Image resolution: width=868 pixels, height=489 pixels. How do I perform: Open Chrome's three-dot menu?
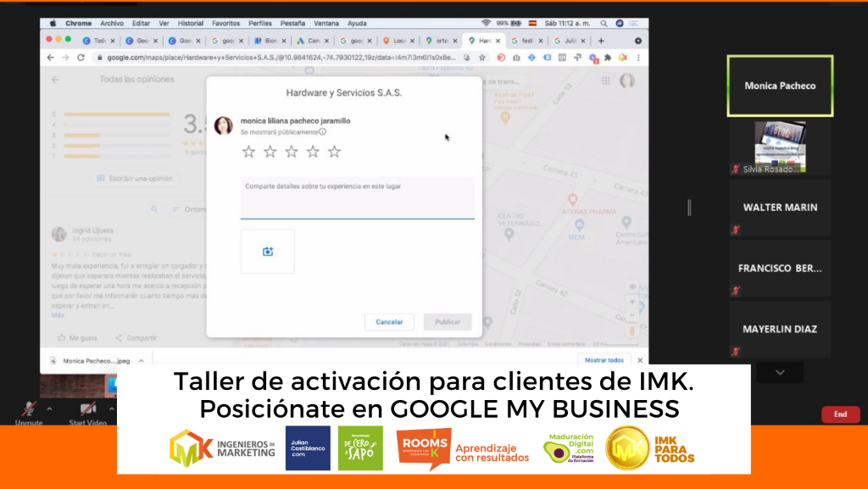(638, 58)
